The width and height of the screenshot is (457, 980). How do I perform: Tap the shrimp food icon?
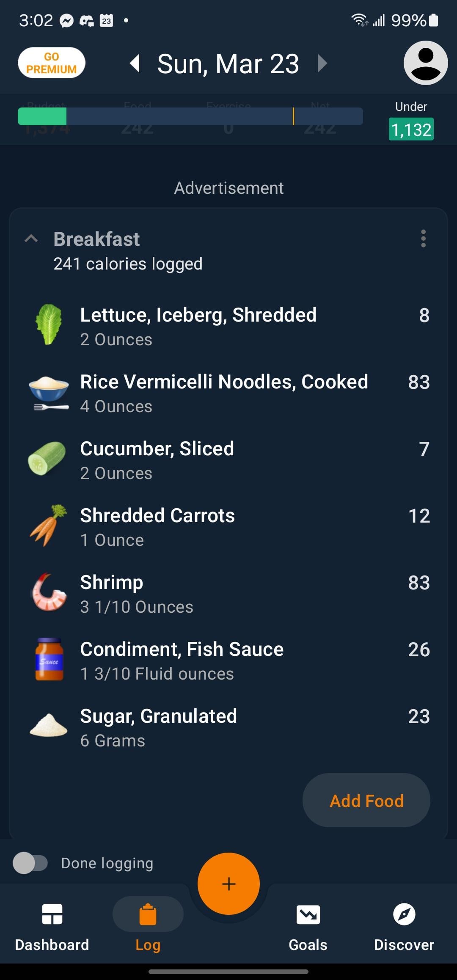tap(49, 592)
